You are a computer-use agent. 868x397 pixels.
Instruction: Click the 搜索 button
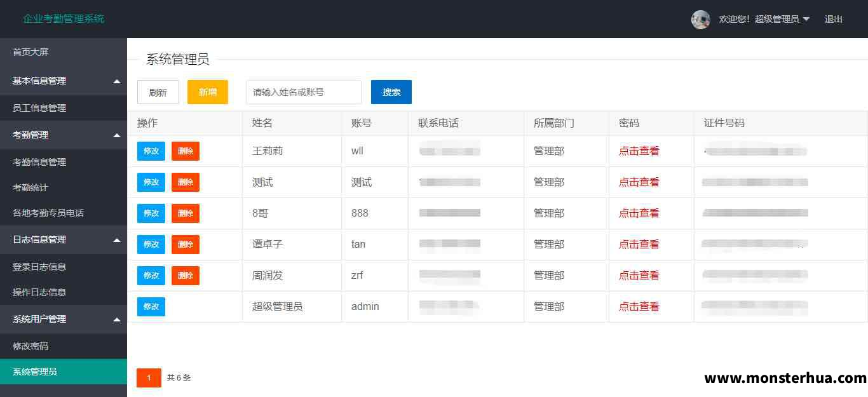391,92
